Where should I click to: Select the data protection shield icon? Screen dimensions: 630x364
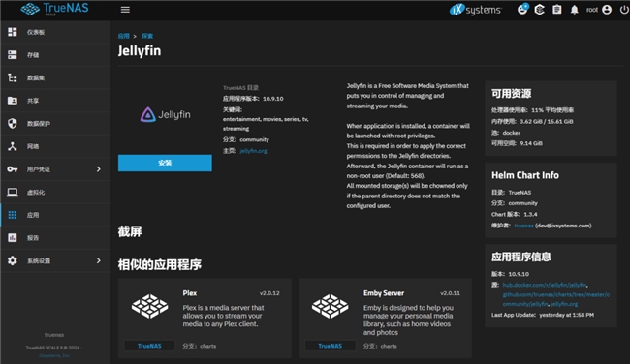pyautogui.click(x=13, y=124)
